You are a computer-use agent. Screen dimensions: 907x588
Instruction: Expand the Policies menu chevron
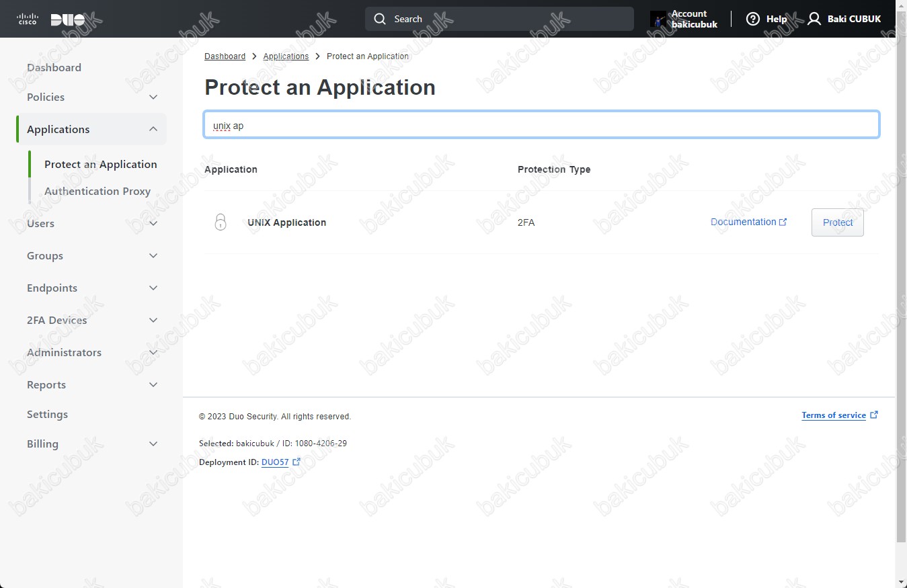point(153,97)
